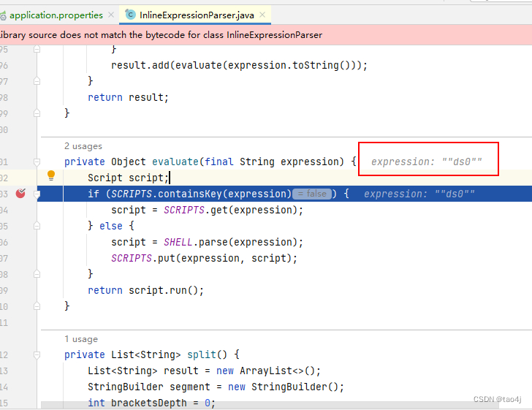This screenshot has height=410, width=532.
Task: Click fold marker at the else line
Action: (x=37, y=226)
